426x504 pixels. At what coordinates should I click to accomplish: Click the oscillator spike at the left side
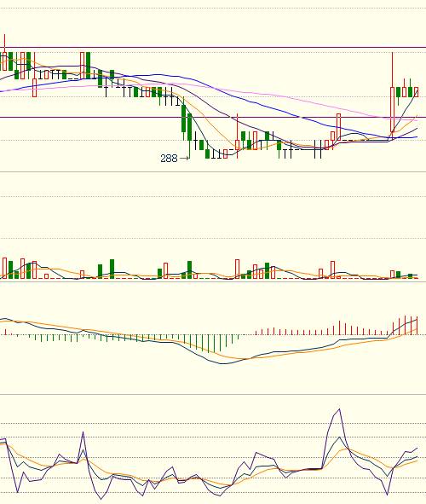pyautogui.click(x=83, y=432)
